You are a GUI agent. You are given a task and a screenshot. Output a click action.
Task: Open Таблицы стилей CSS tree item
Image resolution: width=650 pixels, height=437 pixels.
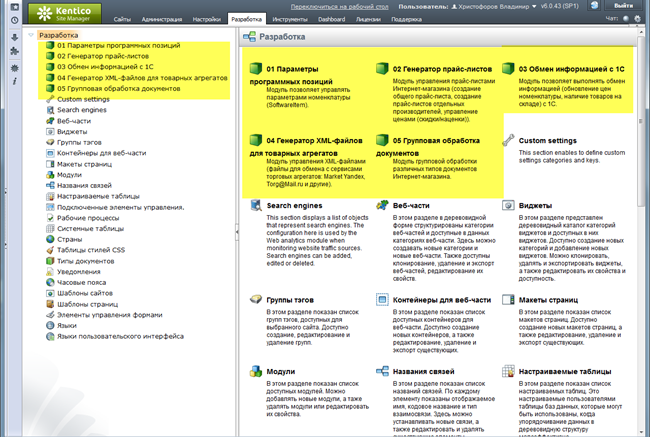click(x=91, y=250)
